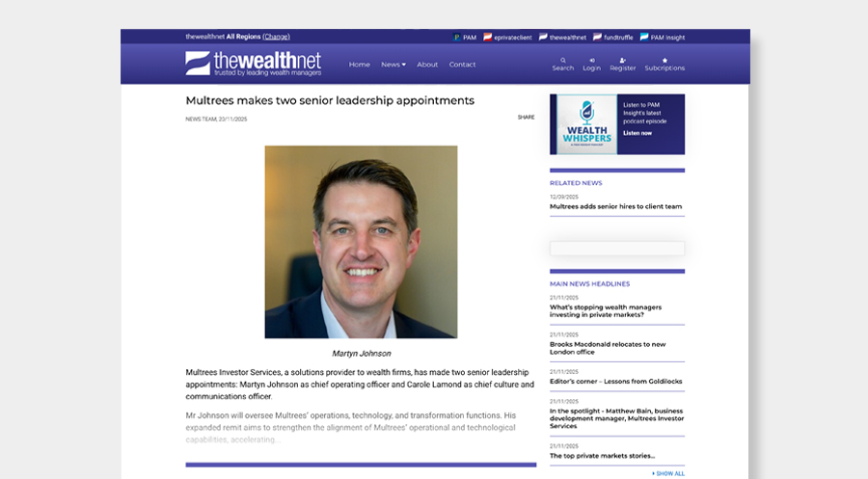Go to the Home menu item
Screen dimensions: 868x479
coord(359,65)
